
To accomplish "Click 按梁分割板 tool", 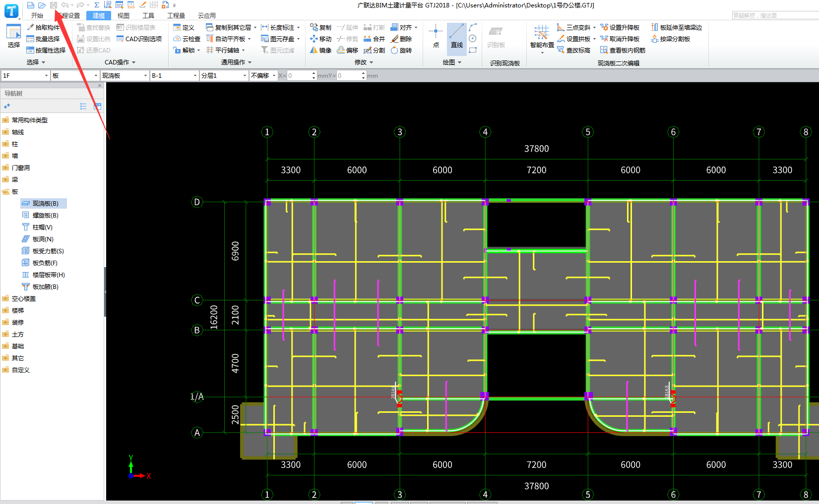I will click(x=671, y=39).
